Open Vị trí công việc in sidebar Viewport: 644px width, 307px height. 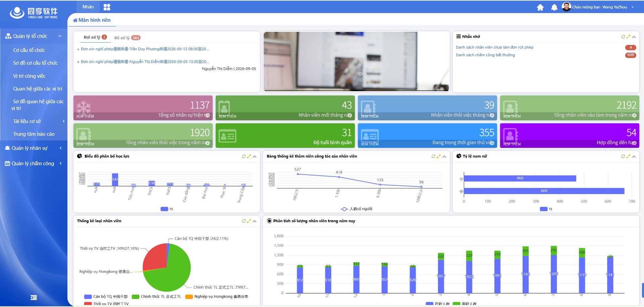30,76
